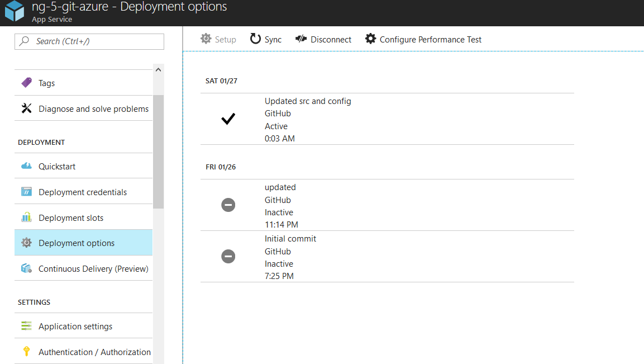
Task: Click the Deployment slots chart icon
Action: coord(26,217)
